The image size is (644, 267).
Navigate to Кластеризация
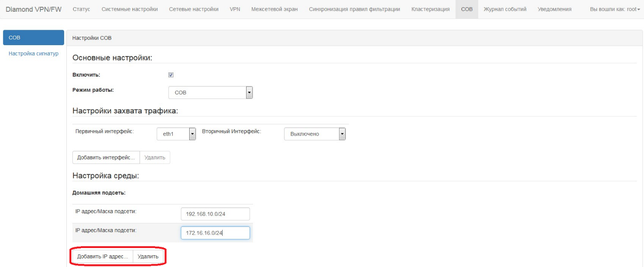pyautogui.click(x=430, y=9)
